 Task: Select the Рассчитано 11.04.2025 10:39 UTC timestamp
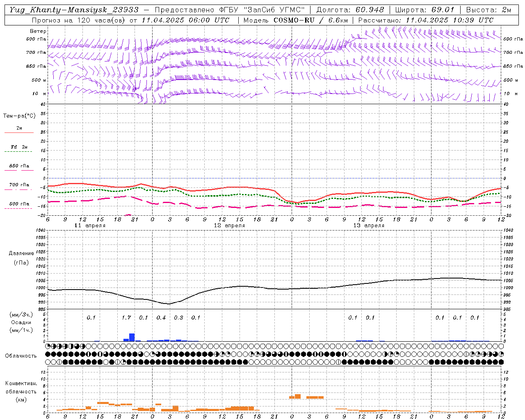pos(426,20)
